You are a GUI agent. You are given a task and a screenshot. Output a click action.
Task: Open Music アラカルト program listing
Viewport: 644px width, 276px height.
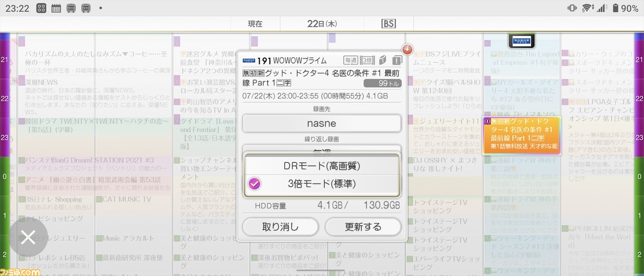click(x=133, y=243)
